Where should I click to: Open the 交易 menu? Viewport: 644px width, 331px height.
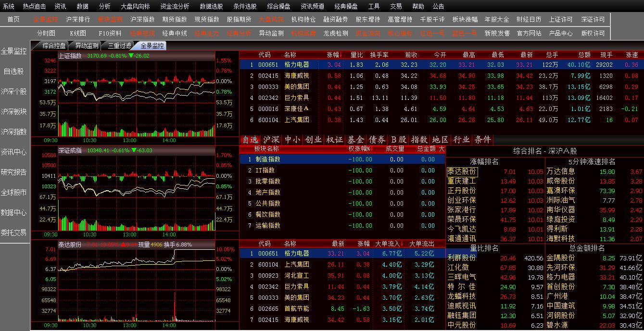tap(396, 6)
